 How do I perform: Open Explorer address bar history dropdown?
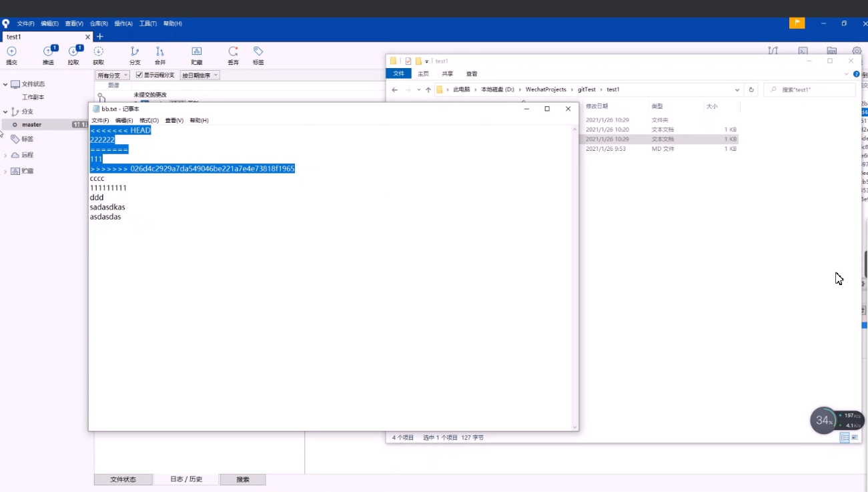737,89
